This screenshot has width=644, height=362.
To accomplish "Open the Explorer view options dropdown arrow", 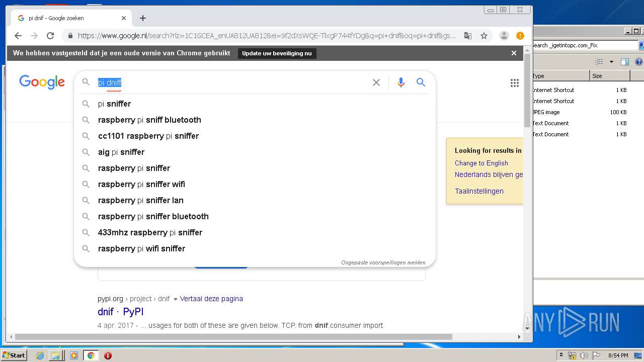I will [x=611, y=62].
